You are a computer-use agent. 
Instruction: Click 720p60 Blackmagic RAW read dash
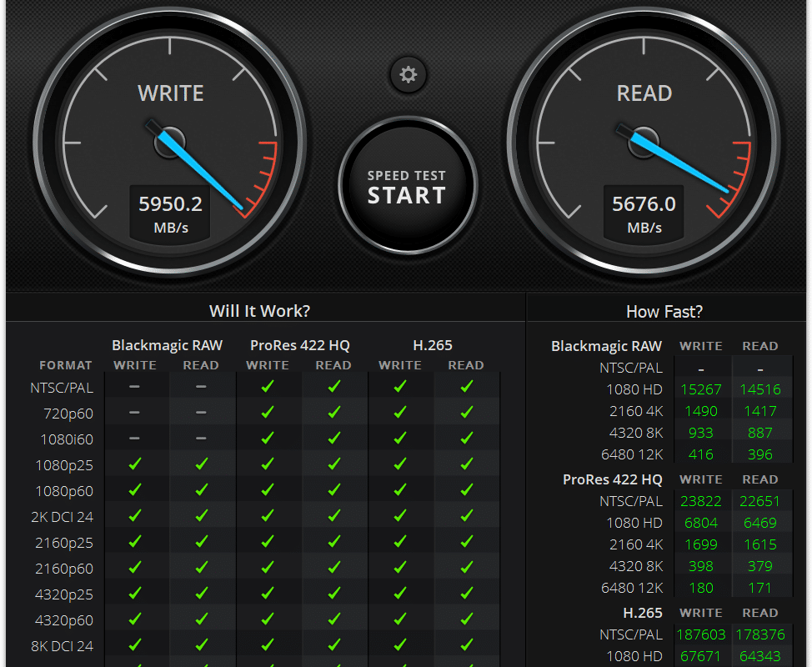(x=202, y=413)
